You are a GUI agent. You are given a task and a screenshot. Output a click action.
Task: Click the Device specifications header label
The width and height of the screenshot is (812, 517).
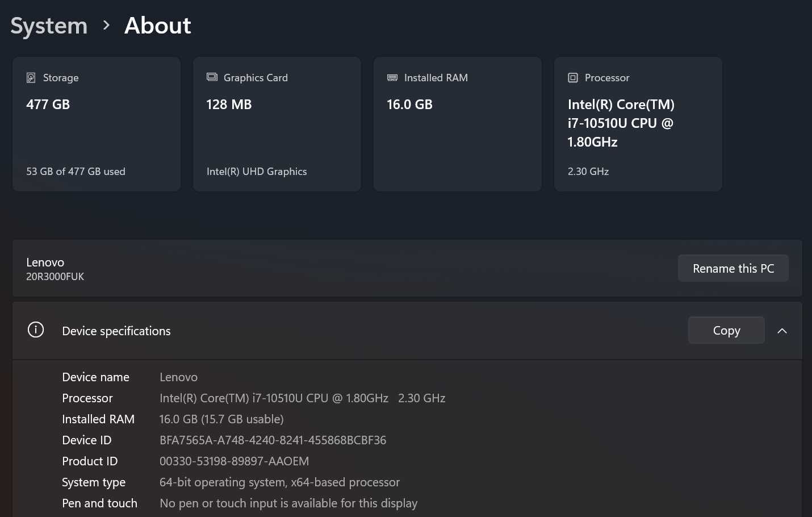[x=116, y=331]
